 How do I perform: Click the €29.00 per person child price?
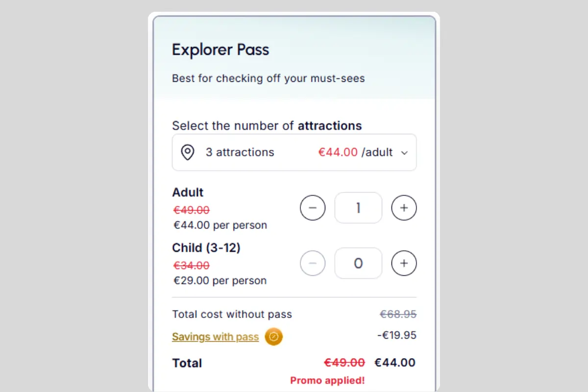point(219,280)
